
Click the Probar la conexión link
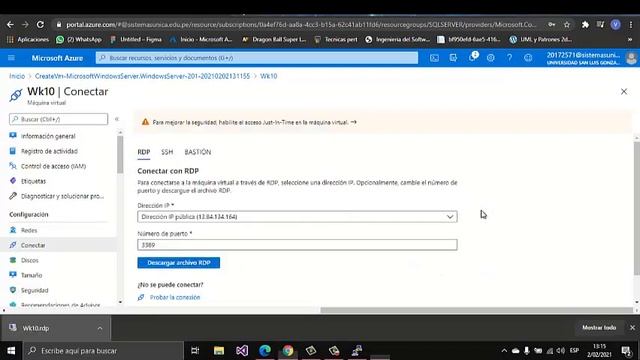tap(175, 297)
